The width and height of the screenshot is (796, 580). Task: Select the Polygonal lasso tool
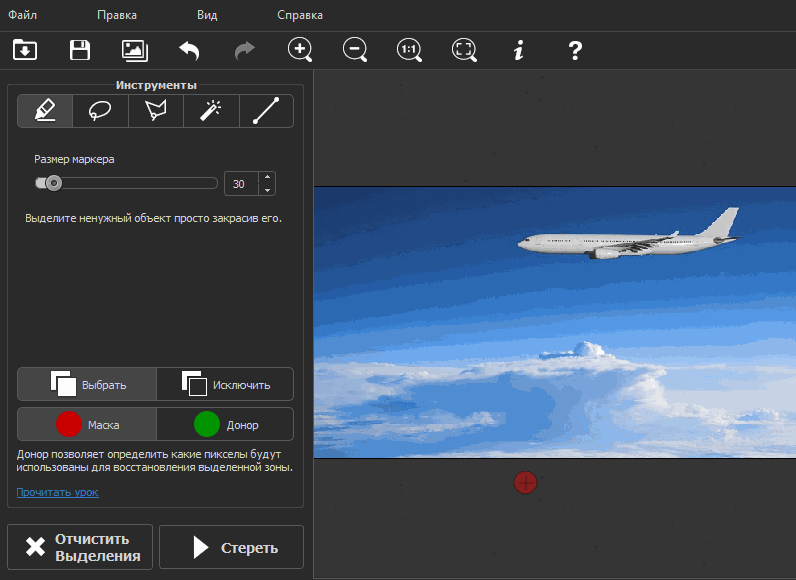click(x=156, y=111)
